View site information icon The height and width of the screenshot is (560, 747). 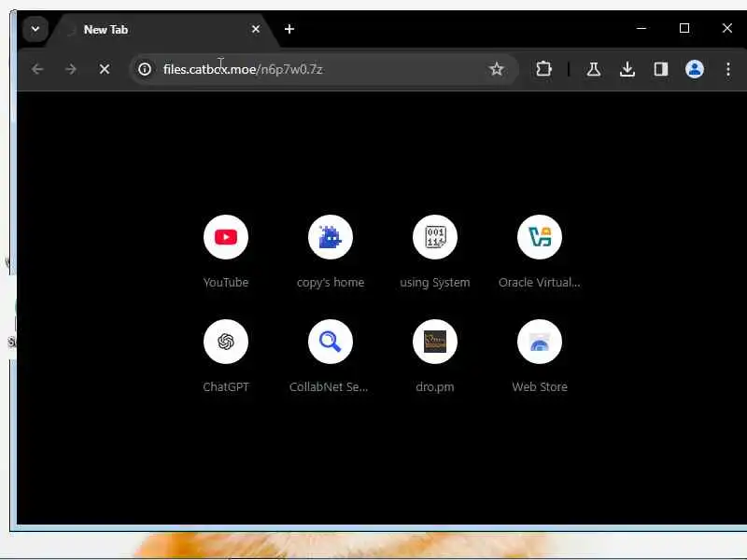145,69
